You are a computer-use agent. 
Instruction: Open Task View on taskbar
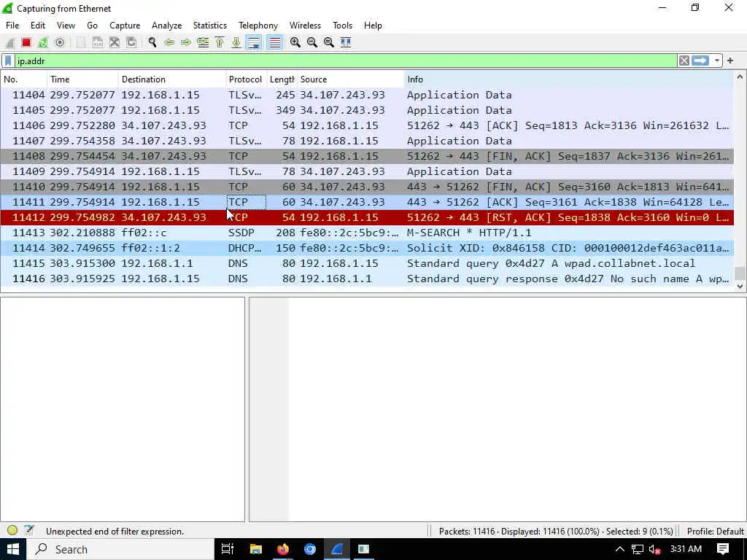pyautogui.click(x=228, y=549)
